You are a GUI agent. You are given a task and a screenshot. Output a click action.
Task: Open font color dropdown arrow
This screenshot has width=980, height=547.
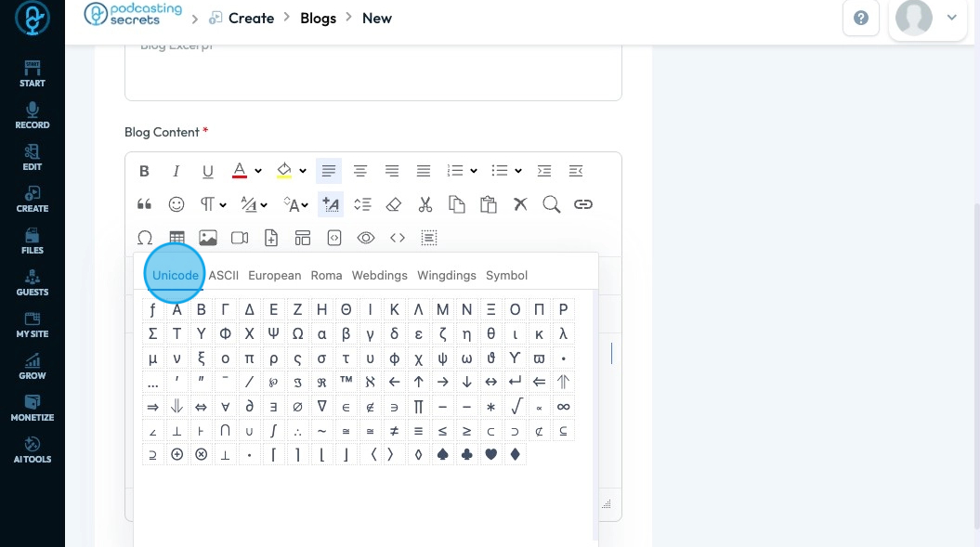258,171
